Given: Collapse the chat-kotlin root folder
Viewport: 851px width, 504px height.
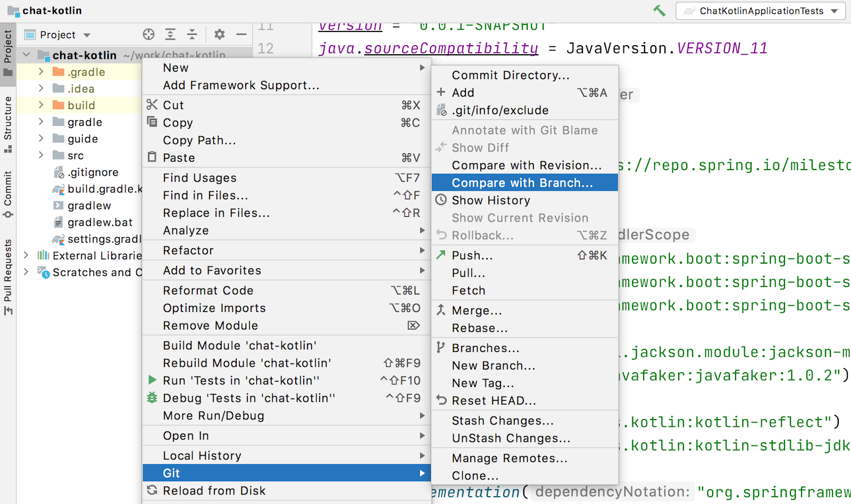Looking at the screenshot, I should click(26, 55).
